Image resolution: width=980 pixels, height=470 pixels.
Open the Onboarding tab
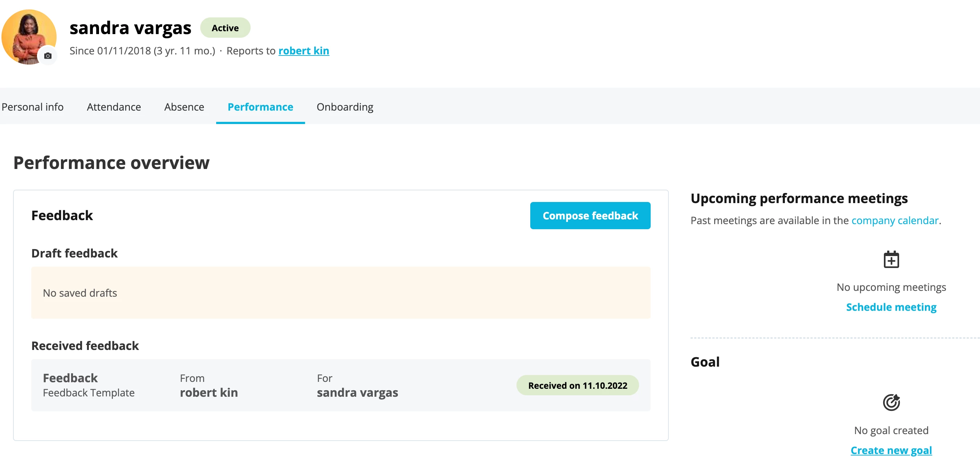coord(345,107)
